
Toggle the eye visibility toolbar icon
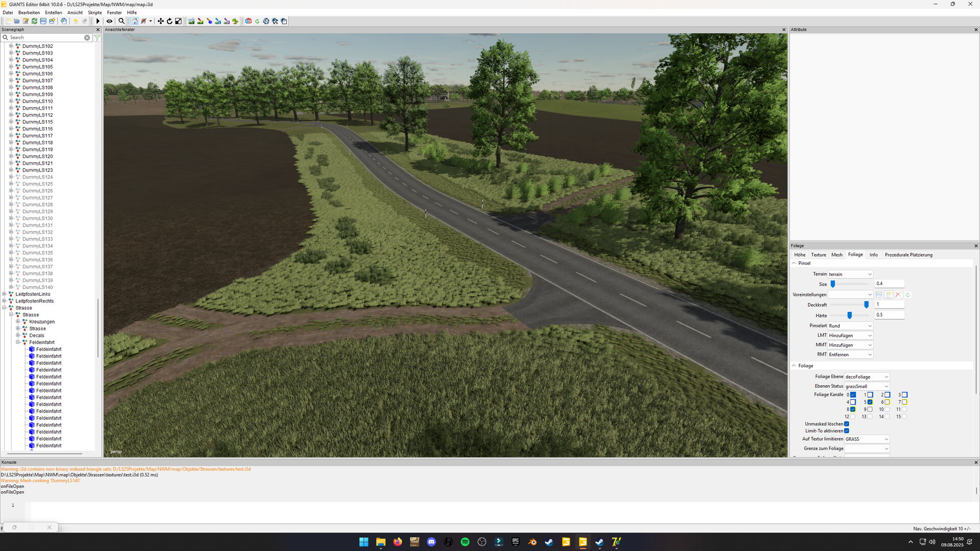[109, 21]
